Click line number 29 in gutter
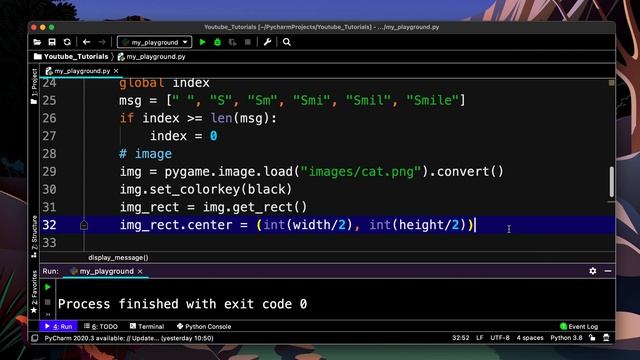Image resolution: width=640 pixels, height=360 pixels. [49, 171]
